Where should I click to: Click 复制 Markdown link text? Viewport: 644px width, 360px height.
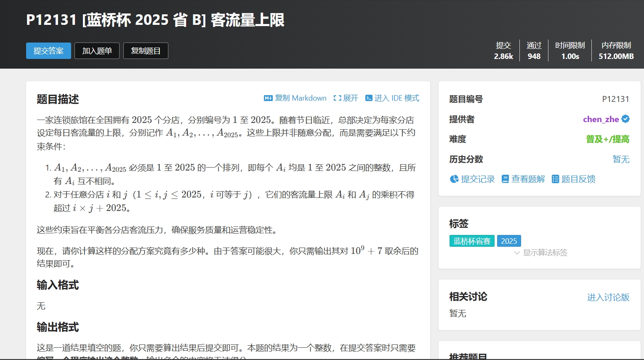point(301,98)
